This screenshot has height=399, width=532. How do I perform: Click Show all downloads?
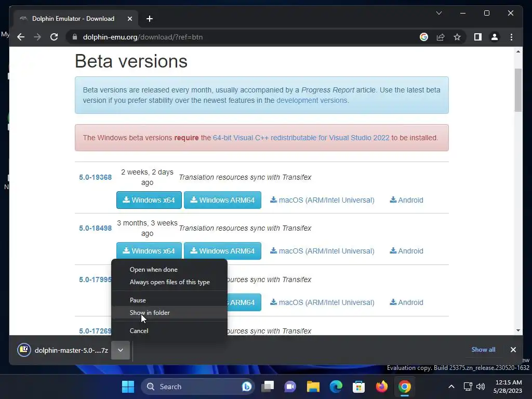(x=483, y=350)
